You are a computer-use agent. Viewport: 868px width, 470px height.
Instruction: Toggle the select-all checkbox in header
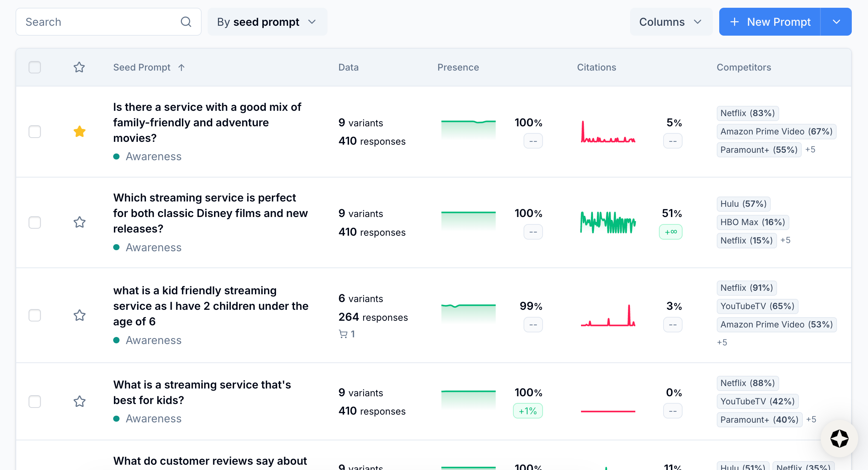coord(35,67)
